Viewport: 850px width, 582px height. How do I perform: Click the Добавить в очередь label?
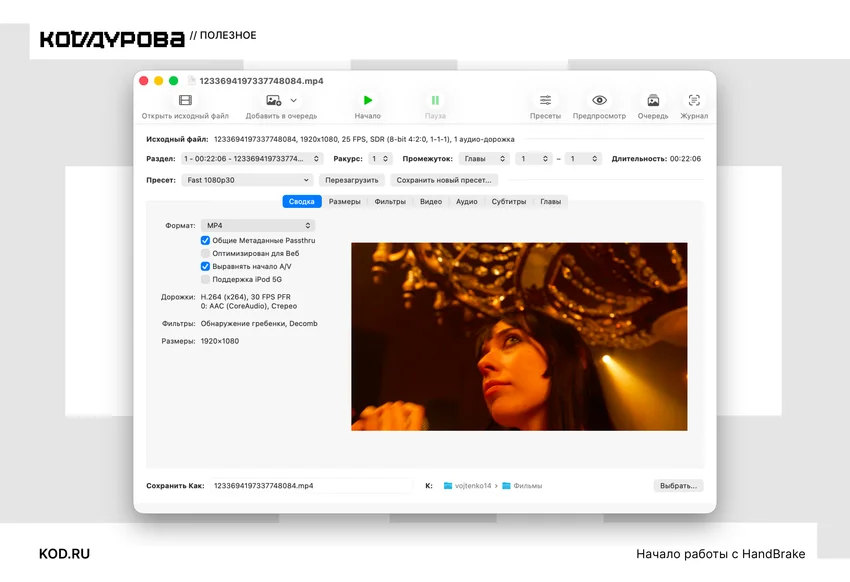point(281,116)
